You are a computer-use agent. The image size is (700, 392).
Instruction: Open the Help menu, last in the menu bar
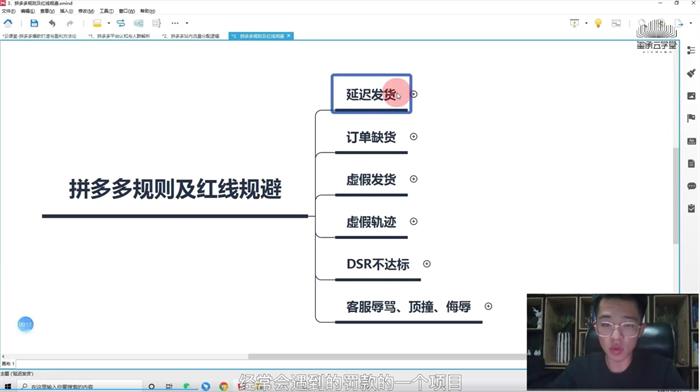147,11
